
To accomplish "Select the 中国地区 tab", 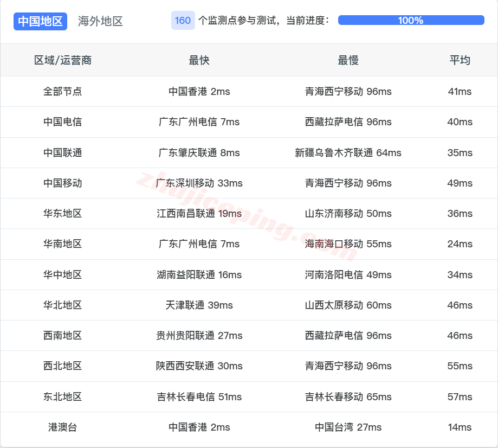I will 40,21.
